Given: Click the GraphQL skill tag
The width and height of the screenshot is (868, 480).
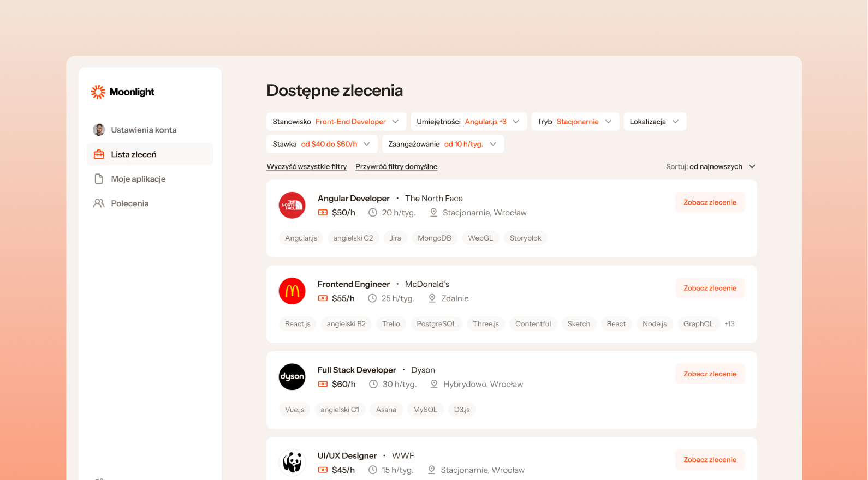Looking at the screenshot, I should [698, 324].
